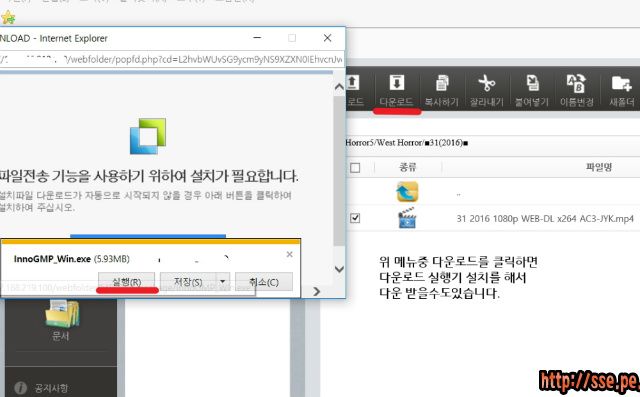Click Run (실행) button in download bar
Viewport: 640px width, 397px height.
click(x=127, y=282)
